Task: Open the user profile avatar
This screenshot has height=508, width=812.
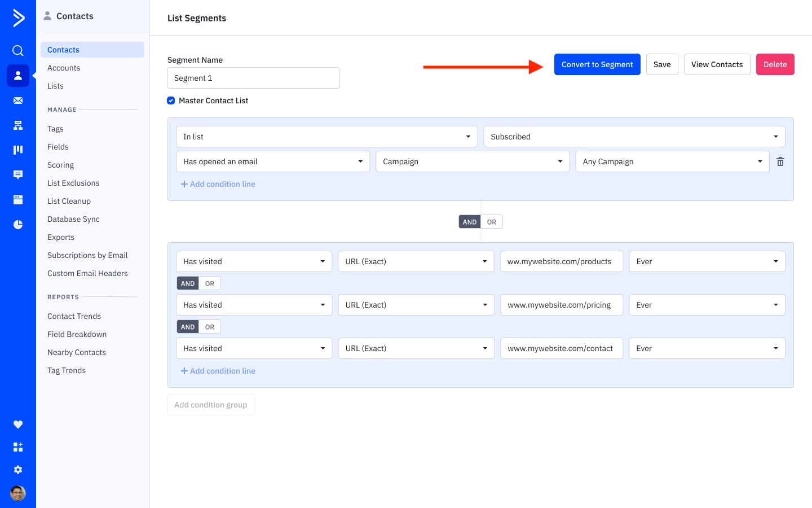Action: pyautogui.click(x=18, y=493)
